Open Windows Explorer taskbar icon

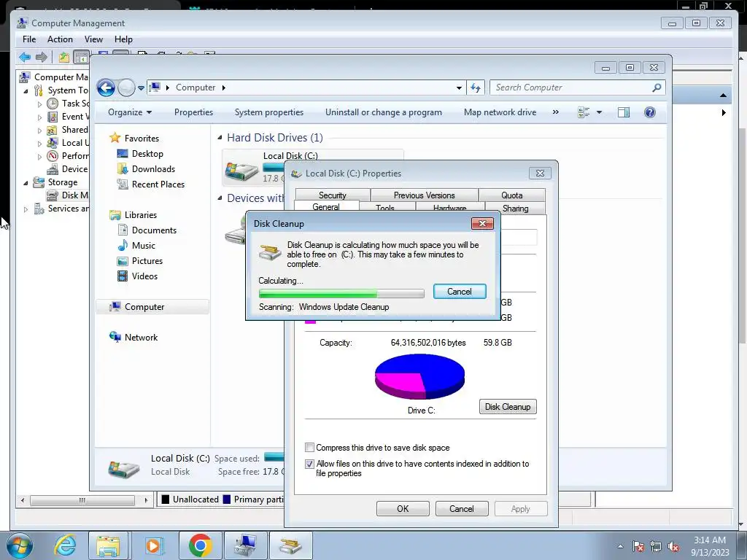(108, 545)
